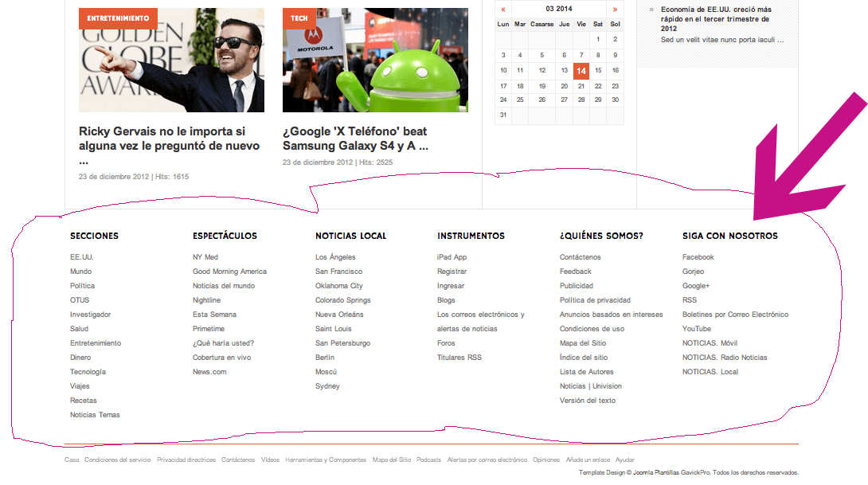
Task: Open Noticias del mundo link
Action: click(224, 286)
